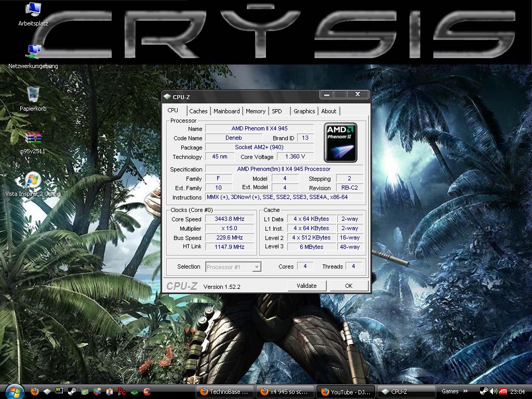Open the ATI tray icon
The image size is (532, 399).
[x=503, y=392]
